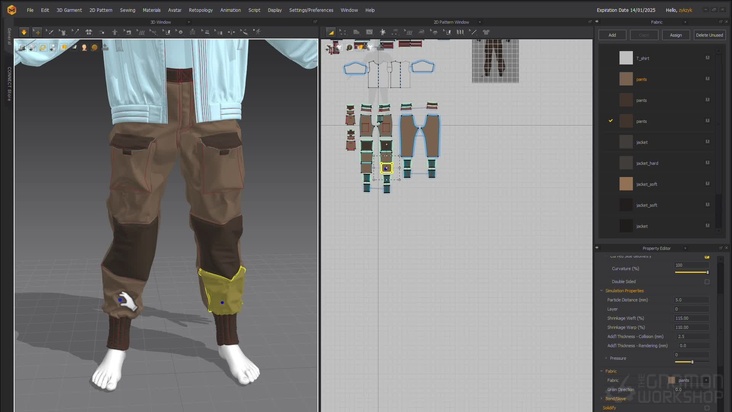The image size is (732, 412).
Task: Click the folder-shaped icon in 2D toolbar
Action: 356,32
